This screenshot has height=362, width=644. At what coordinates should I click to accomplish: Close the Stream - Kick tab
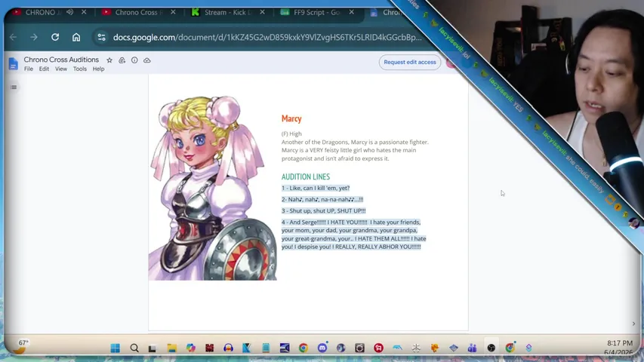tap(262, 12)
